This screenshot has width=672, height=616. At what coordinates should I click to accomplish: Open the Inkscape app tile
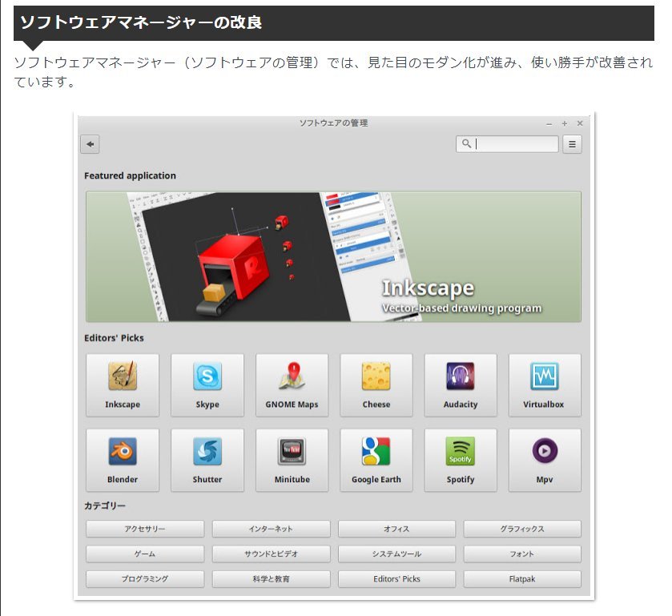pyautogui.click(x=123, y=384)
